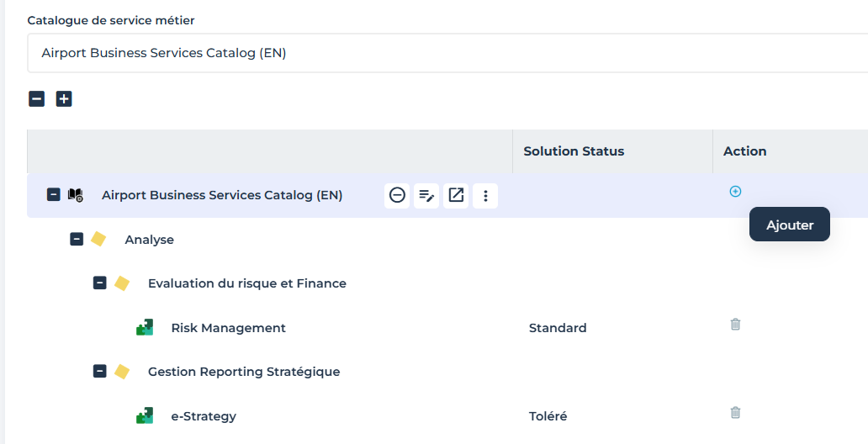Collapse the Analyse node

click(77, 240)
